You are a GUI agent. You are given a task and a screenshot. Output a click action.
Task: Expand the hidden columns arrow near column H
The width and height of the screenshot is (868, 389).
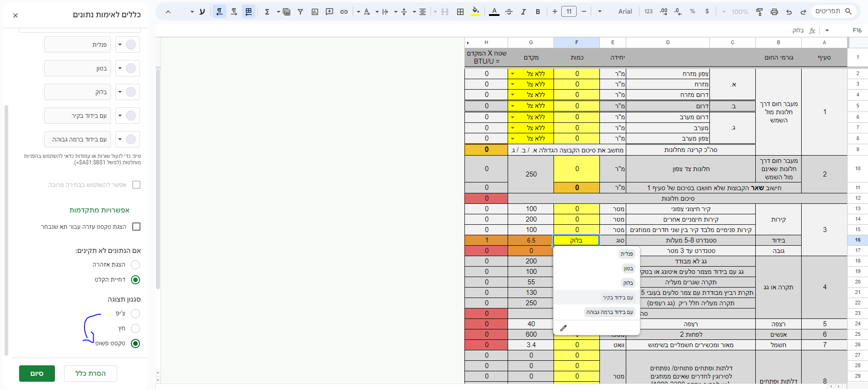tap(468, 43)
